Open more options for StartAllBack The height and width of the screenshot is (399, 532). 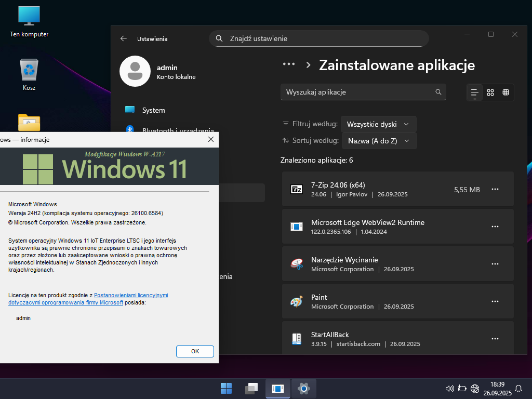pyautogui.click(x=495, y=339)
